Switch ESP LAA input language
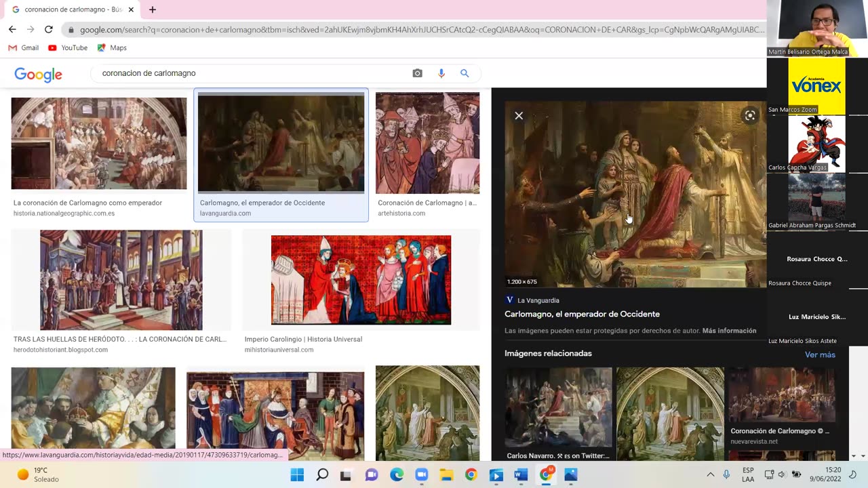This screenshot has width=868, height=488. (x=748, y=474)
